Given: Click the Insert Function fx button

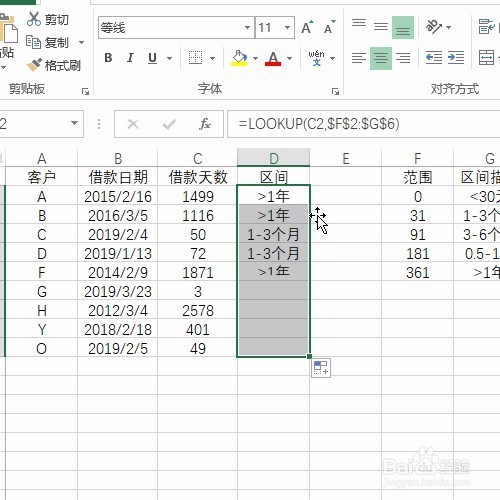Looking at the screenshot, I should (205, 124).
